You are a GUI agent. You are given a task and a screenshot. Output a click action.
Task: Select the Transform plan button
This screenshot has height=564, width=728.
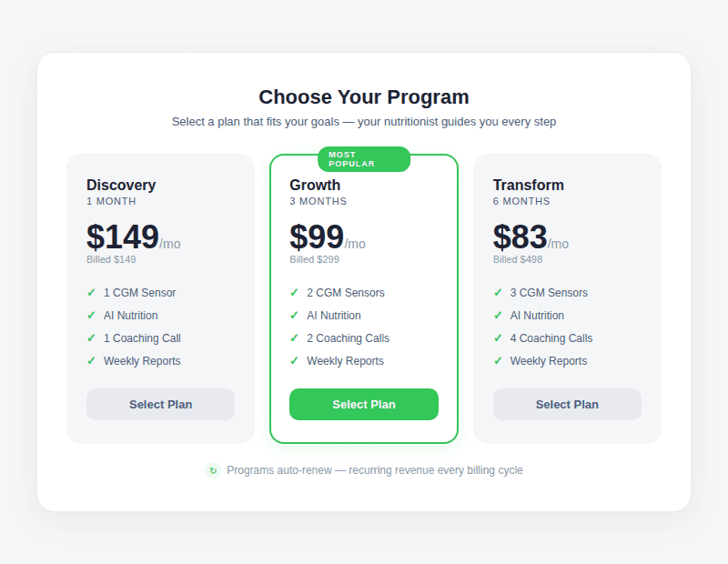[567, 404]
